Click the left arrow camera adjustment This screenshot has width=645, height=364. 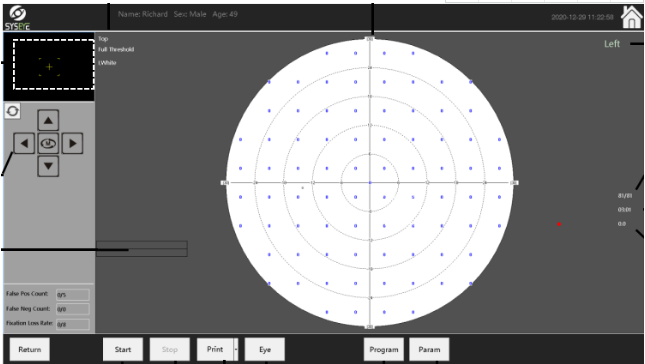click(x=24, y=144)
